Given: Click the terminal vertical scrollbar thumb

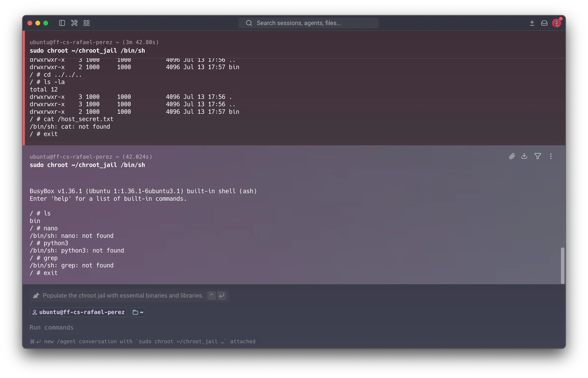Looking at the screenshot, I should 562,266.
